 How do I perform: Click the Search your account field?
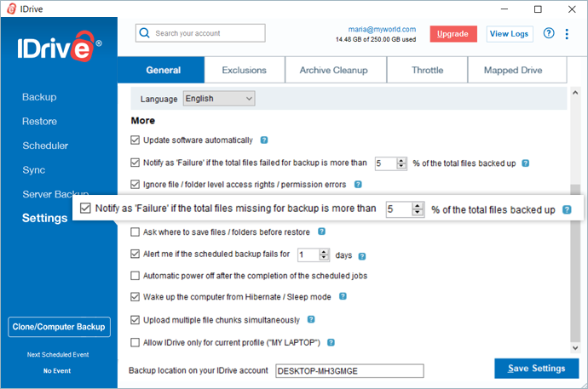click(200, 33)
